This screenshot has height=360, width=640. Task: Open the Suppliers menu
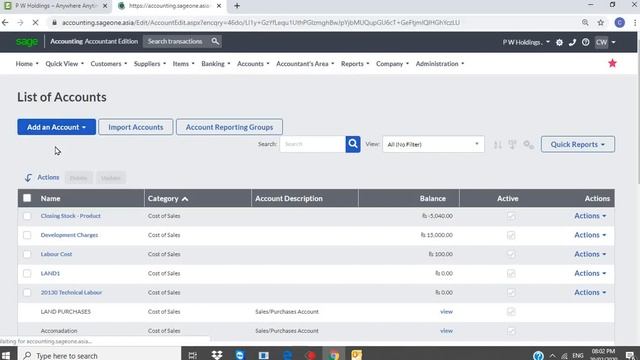coord(150,64)
